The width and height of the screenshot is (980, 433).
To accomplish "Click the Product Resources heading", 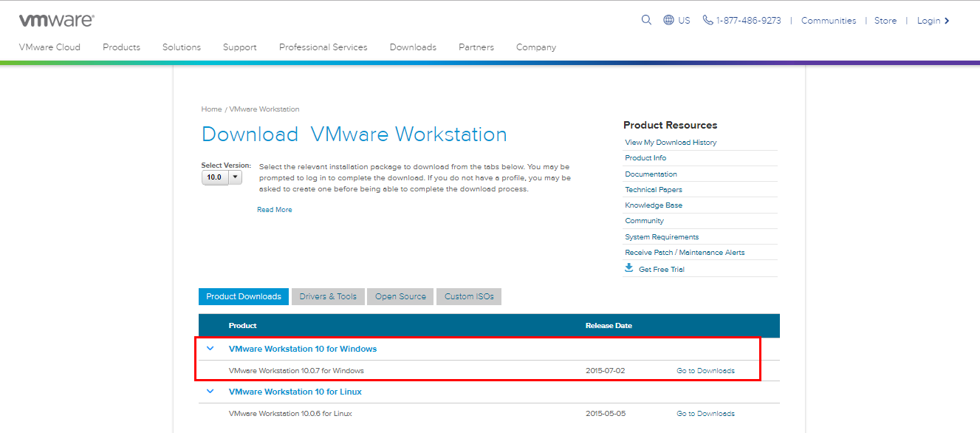I will pyautogui.click(x=670, y=126).
